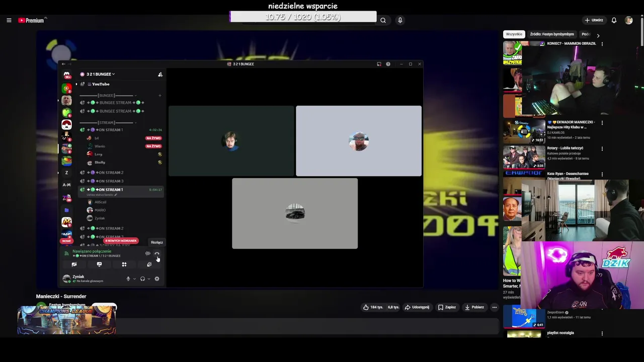
Task: Dislike the video showing 6,8 tys.
Action: (393, 307)
